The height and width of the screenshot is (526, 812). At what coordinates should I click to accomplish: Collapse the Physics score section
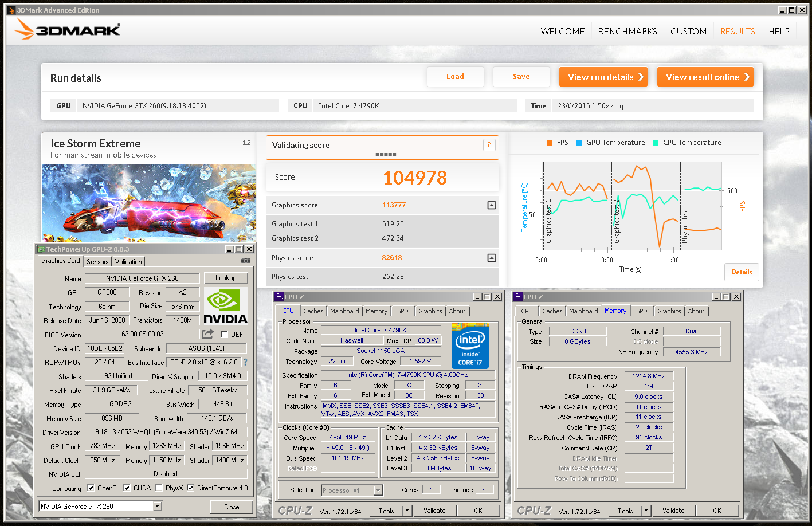pos(491,258)
